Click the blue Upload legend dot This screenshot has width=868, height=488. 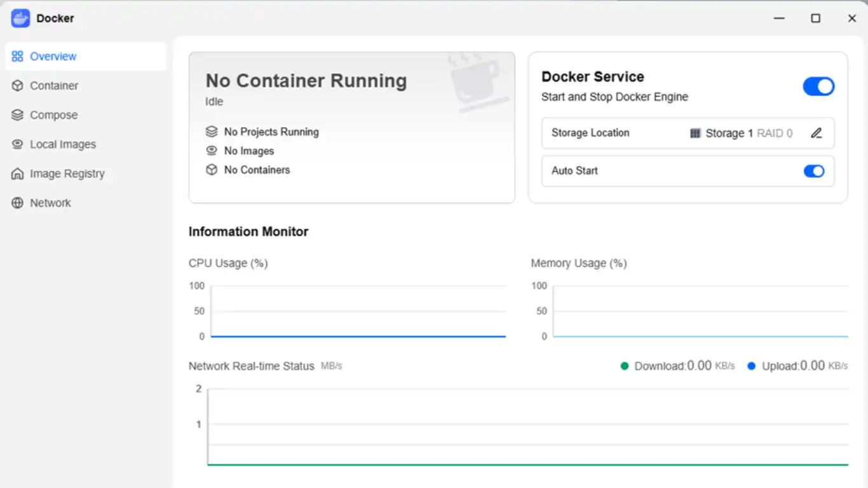tap(751, 366)
